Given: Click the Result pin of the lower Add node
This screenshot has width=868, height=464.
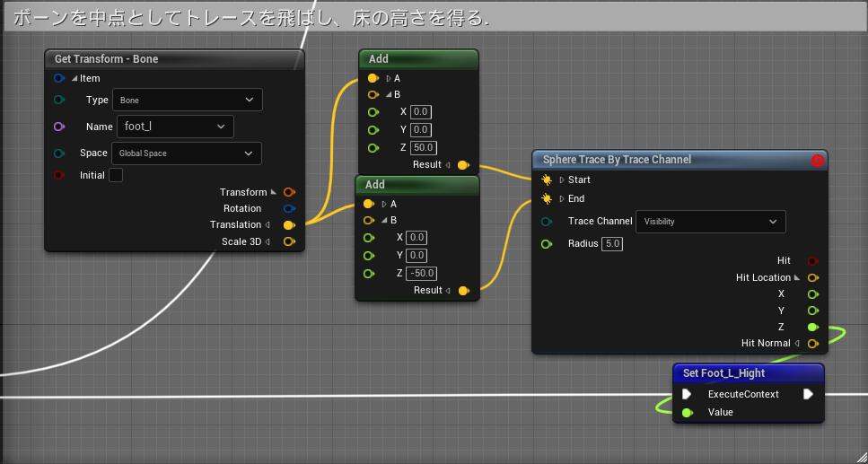Looking at the screenshot, I should click(x=464, y=290).
